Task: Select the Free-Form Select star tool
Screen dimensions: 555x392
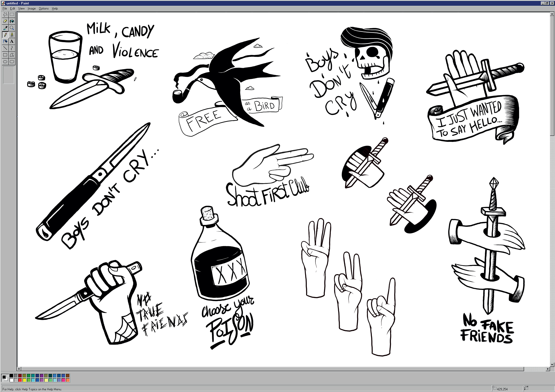Action: (5, 14)
